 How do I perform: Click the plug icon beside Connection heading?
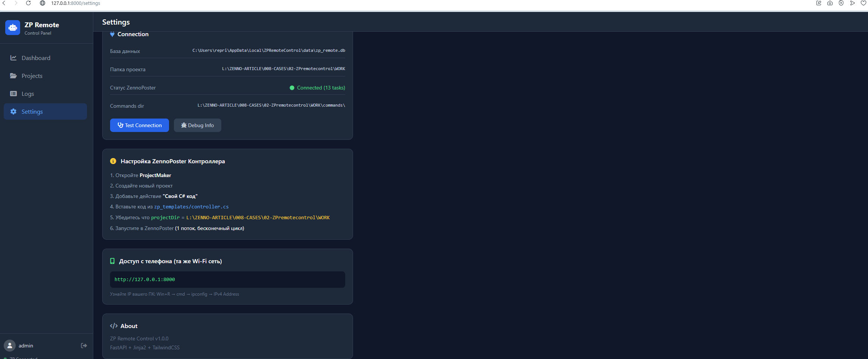[112, 34]
